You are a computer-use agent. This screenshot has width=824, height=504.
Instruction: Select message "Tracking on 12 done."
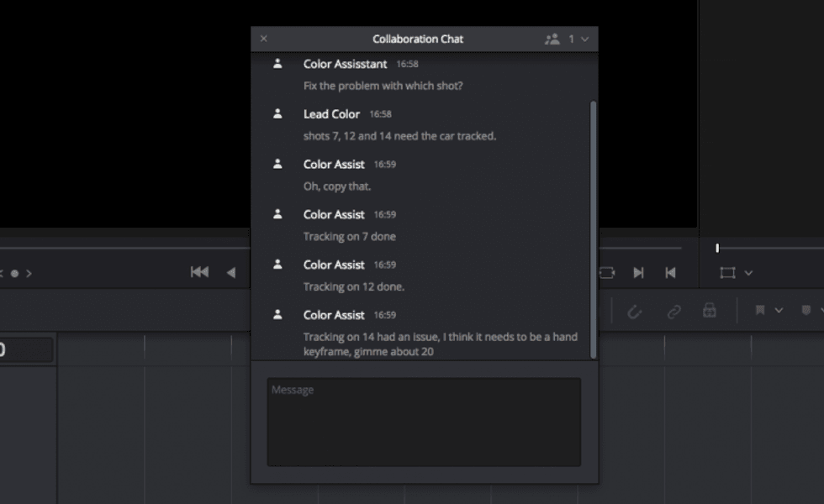[x=354, y=286]
